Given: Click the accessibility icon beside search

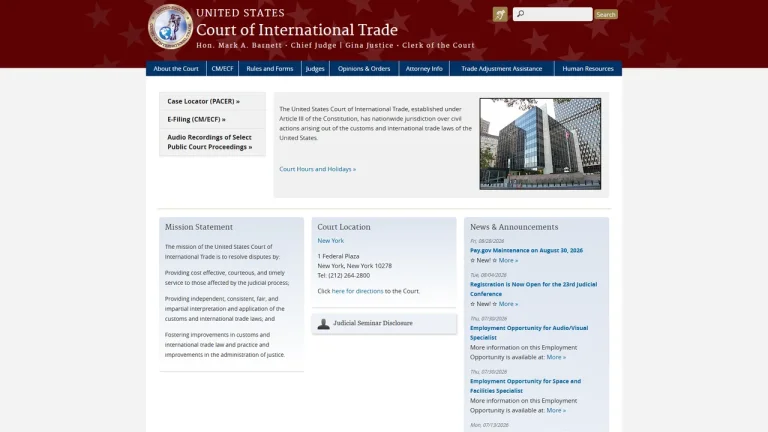Looking at the screenshot, I should [x=500, y=14].
